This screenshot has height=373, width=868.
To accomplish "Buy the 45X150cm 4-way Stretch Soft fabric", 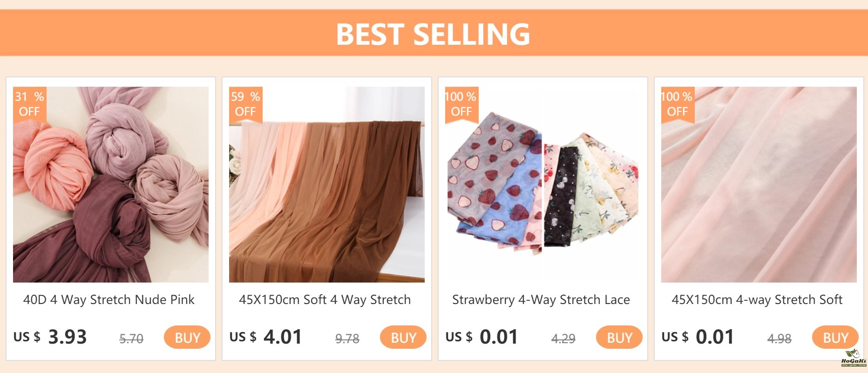I will click(x=835, y=337).
